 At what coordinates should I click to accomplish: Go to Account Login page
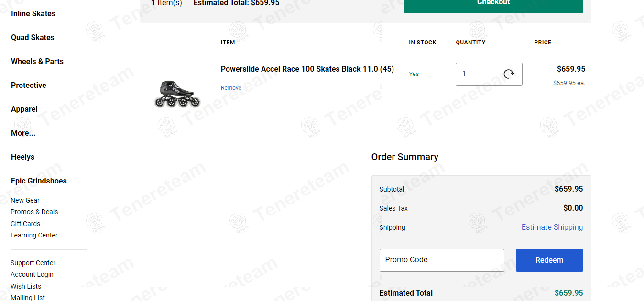tap(32, 275)
